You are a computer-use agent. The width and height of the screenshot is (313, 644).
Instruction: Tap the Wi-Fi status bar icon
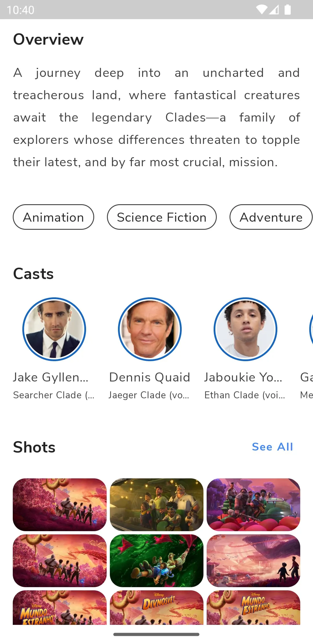pyautogui.click(x=262, y=10)
